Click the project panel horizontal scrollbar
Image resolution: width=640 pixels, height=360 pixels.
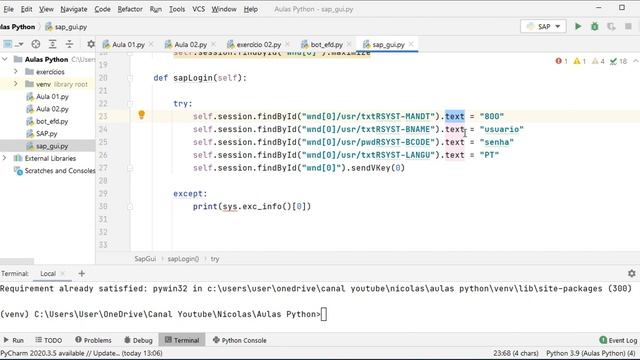pyautogui.click(x=17, y=261)
